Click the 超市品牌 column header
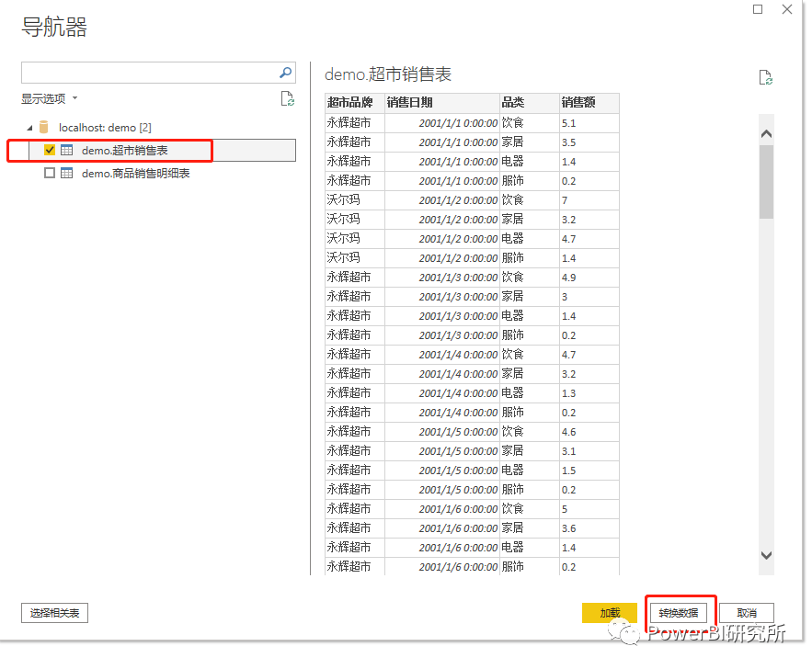This screenshot has width=812, height=669. point(355,102)
